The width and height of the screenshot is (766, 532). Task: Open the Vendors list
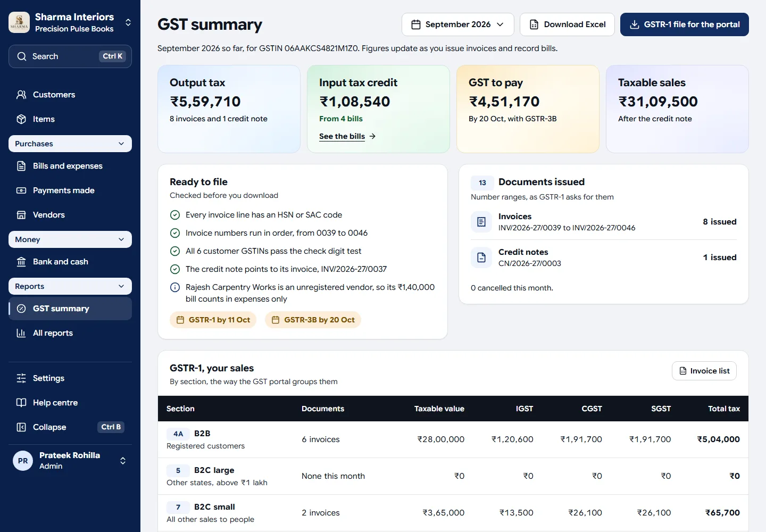click(x=70, y=215)
